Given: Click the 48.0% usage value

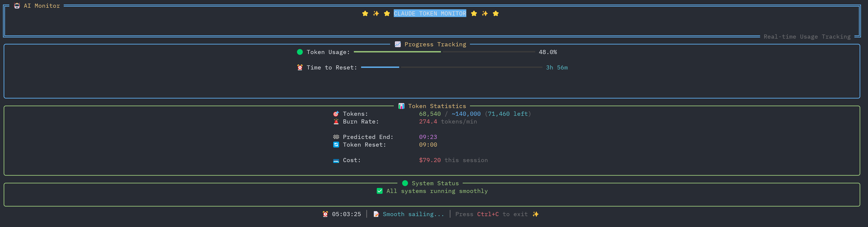Looking at the screenshot, I should click(x=547, y=52).
